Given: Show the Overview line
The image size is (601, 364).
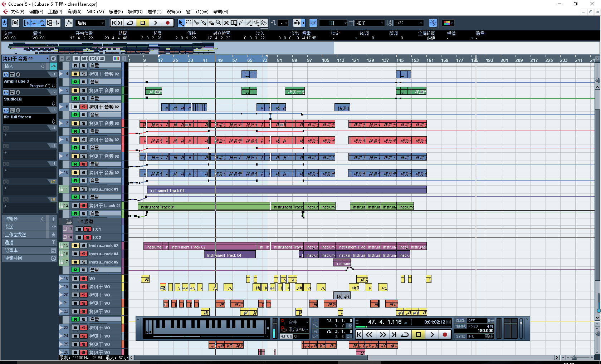Looking at the screenshot, I should tap(42, 23).
